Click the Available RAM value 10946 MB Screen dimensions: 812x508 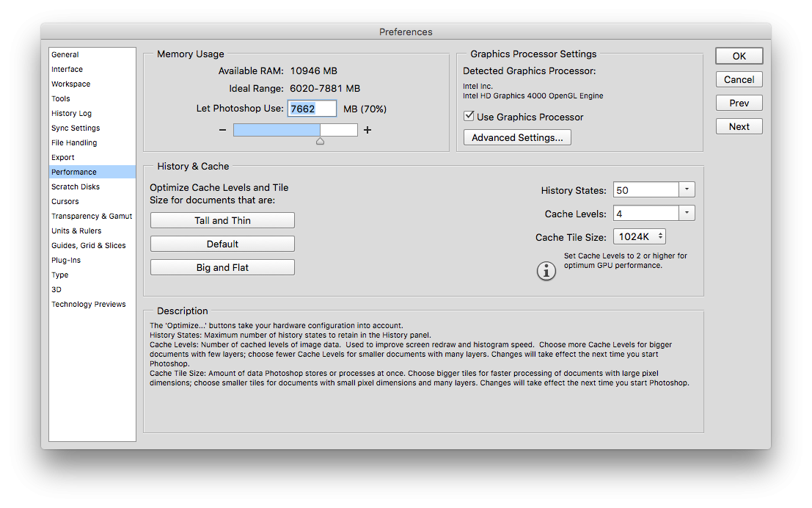[x=313, y=71]
